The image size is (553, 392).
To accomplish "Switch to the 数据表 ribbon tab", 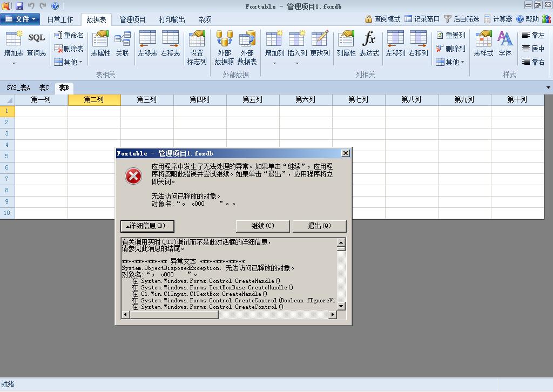I will click(96, 19).
